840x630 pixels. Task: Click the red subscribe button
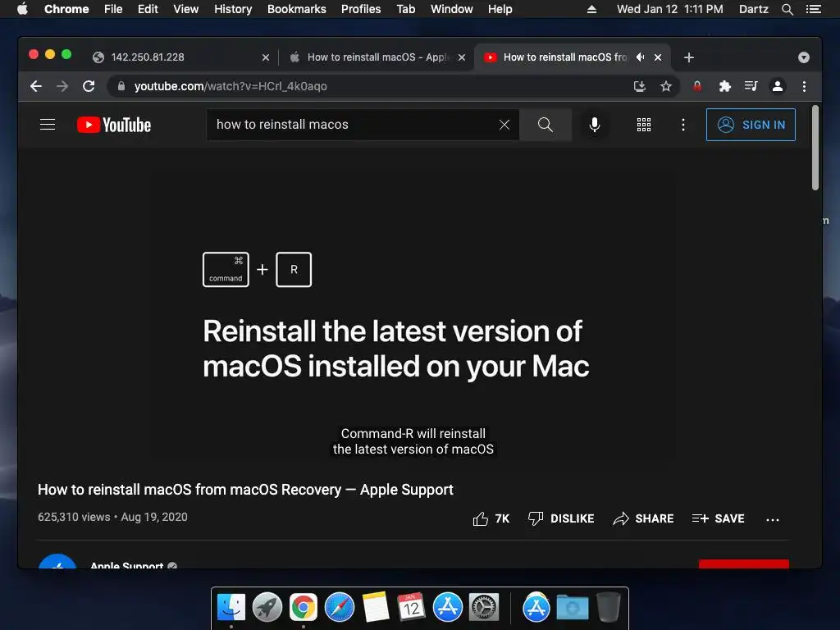tap(743, 564)
